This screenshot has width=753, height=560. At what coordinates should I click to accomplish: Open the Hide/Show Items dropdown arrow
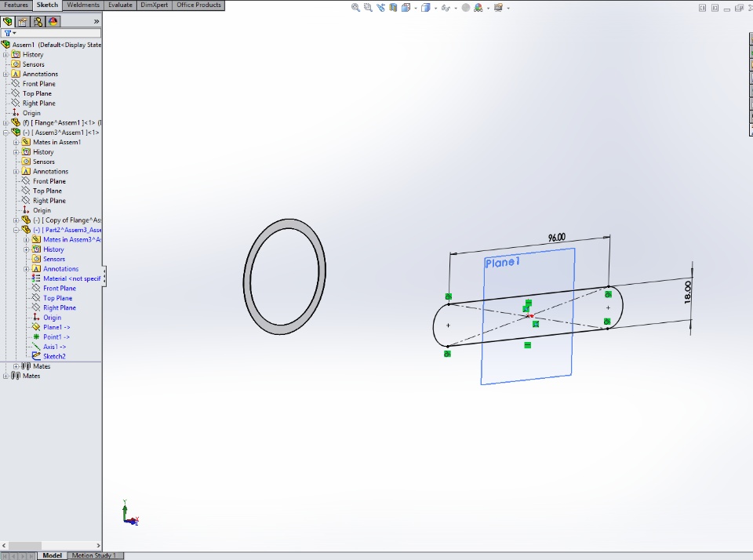coord(455,8)
